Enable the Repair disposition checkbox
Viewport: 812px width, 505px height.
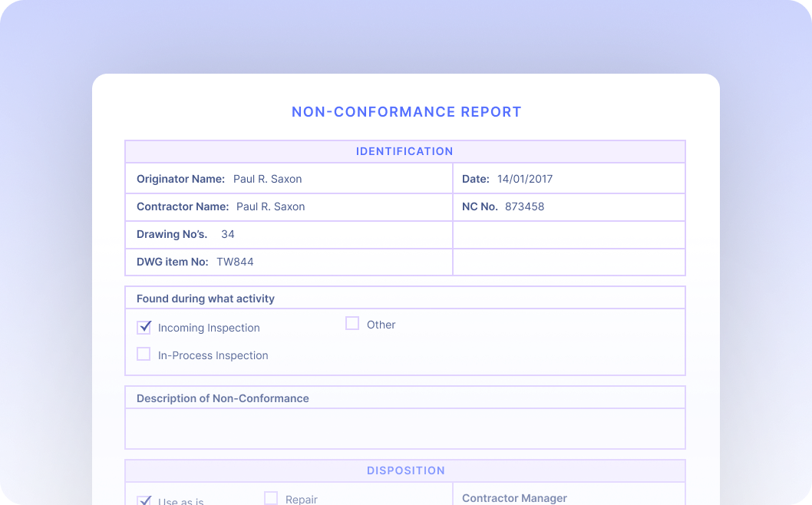[x=271, y=498]
